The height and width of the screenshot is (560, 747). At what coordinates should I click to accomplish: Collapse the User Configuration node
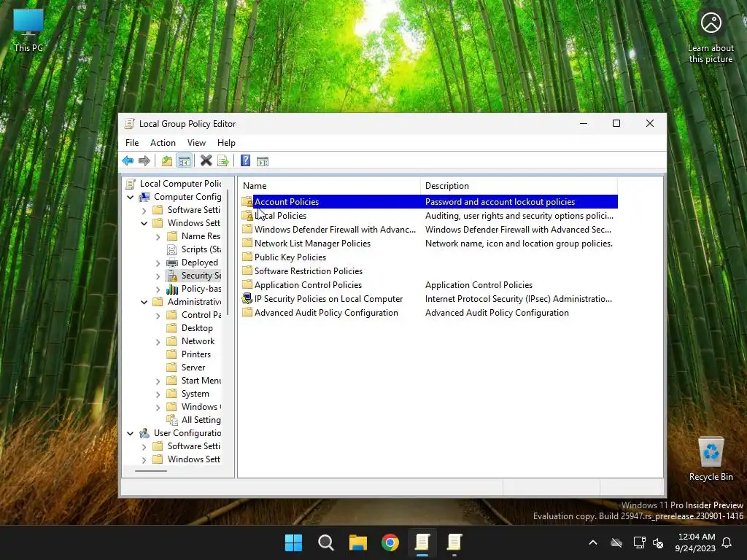point(130,433)
